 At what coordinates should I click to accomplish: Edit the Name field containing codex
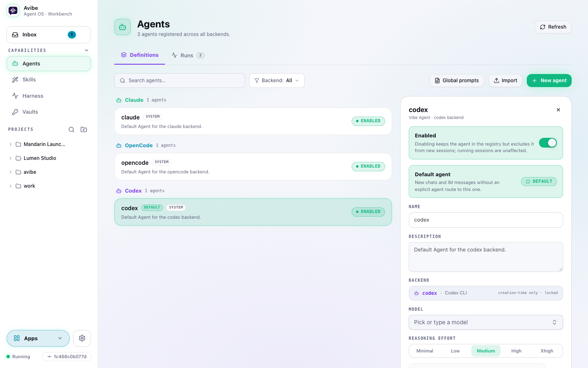point(486,220)
